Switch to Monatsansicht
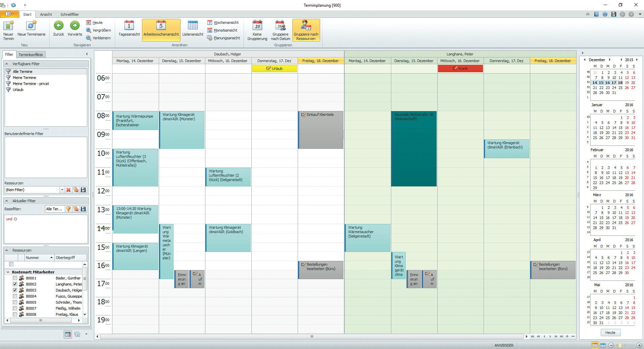Image resolution: width=644 pixels, height=349 pixels. click(x=222, y=30)
